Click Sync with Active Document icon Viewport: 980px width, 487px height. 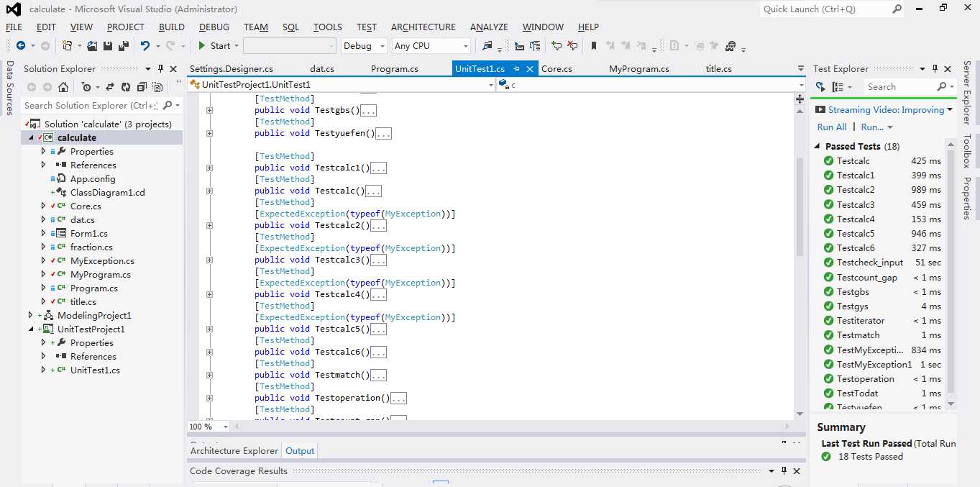(110, 87)
